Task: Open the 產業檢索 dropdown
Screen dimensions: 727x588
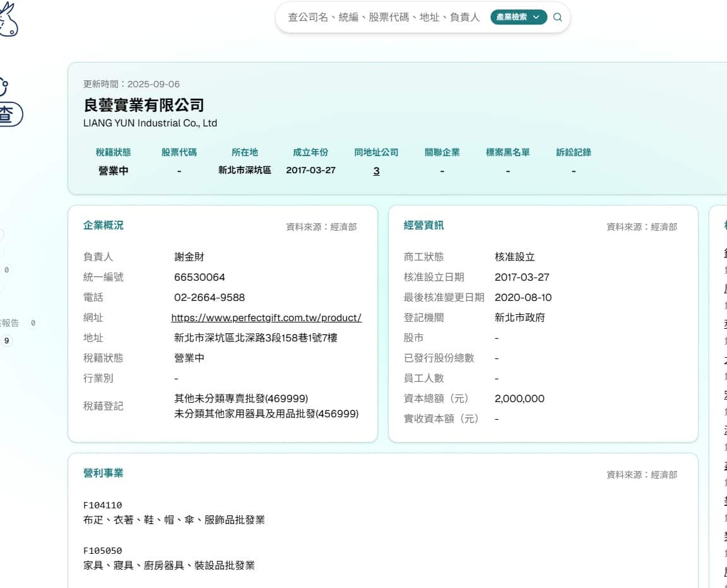Action: 518,17
